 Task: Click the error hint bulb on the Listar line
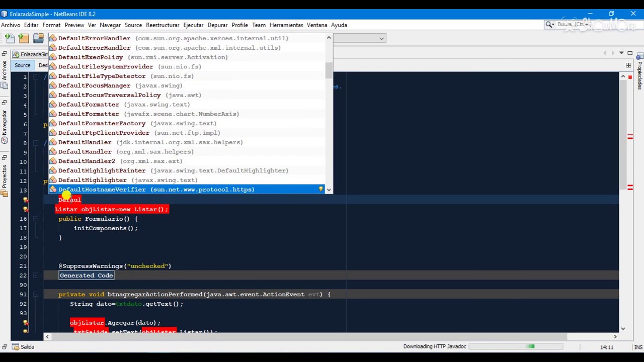point(26,209)
